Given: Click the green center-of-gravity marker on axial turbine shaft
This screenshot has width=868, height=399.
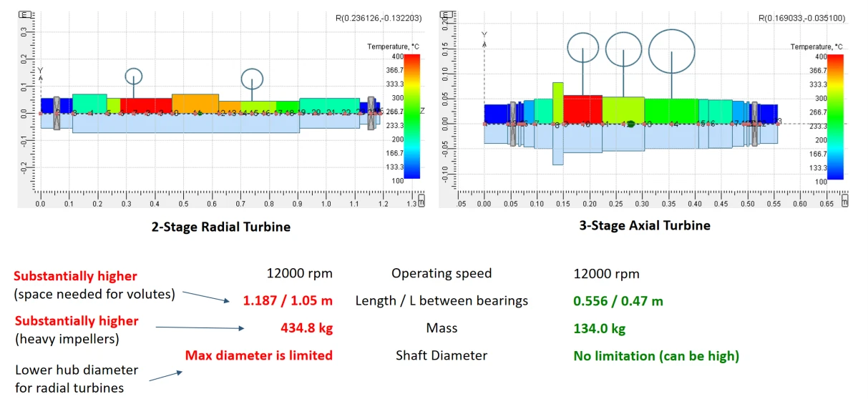Looking at the screenshot, I should [x=629, y=124].
